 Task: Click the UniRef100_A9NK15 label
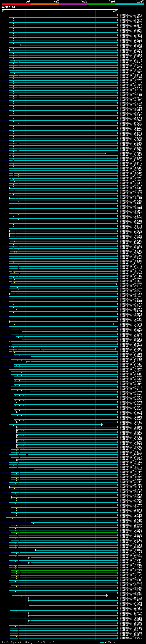coord(131,389)
